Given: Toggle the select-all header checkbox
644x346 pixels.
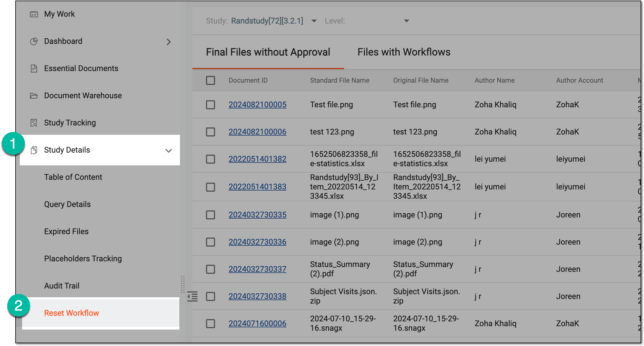Looking at the screenshot, I should (211, 80).
